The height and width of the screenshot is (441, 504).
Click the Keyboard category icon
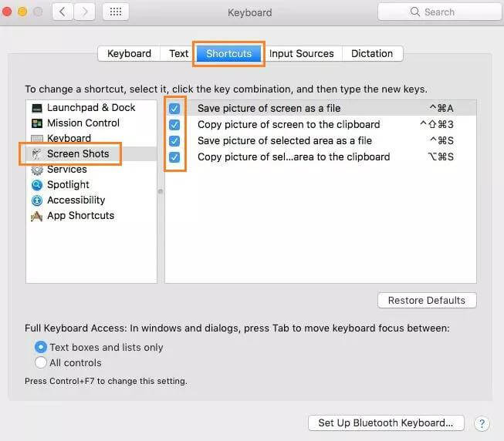click(x=36, y=139)
